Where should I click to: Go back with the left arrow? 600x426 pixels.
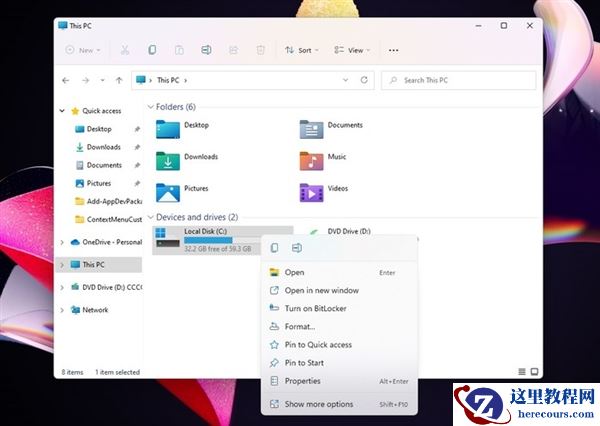point(65,80)
